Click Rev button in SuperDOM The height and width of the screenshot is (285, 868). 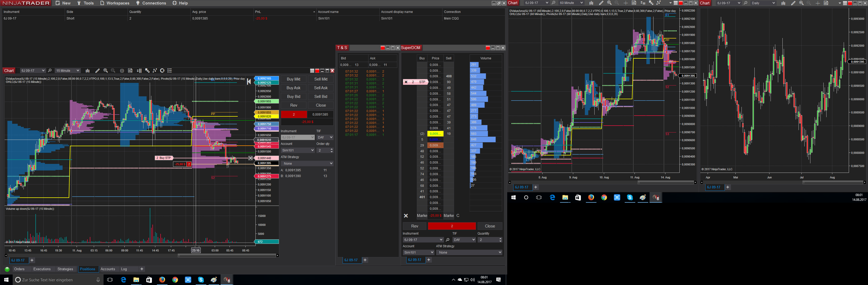(414, 226)
